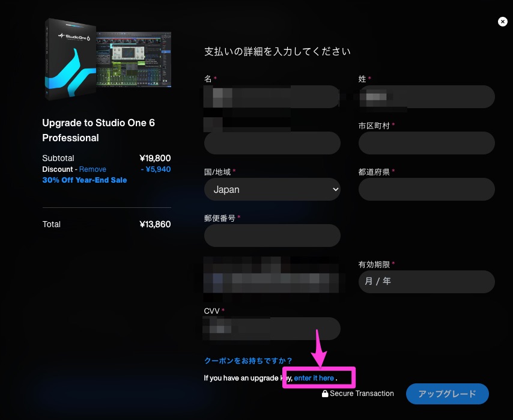The width and height of the screenshot is (513, 420).
Task: Focus the 名 first name field
Action: [272, 97]
